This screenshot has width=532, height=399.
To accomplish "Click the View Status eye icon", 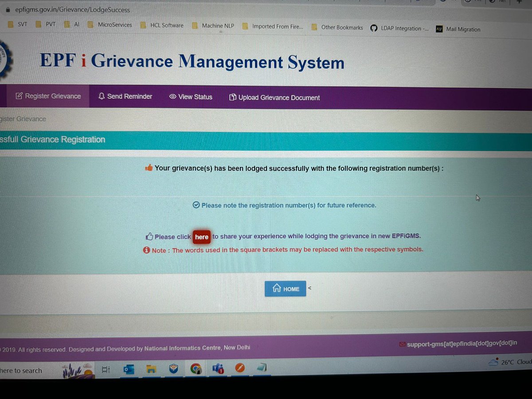I will (173, 97).
